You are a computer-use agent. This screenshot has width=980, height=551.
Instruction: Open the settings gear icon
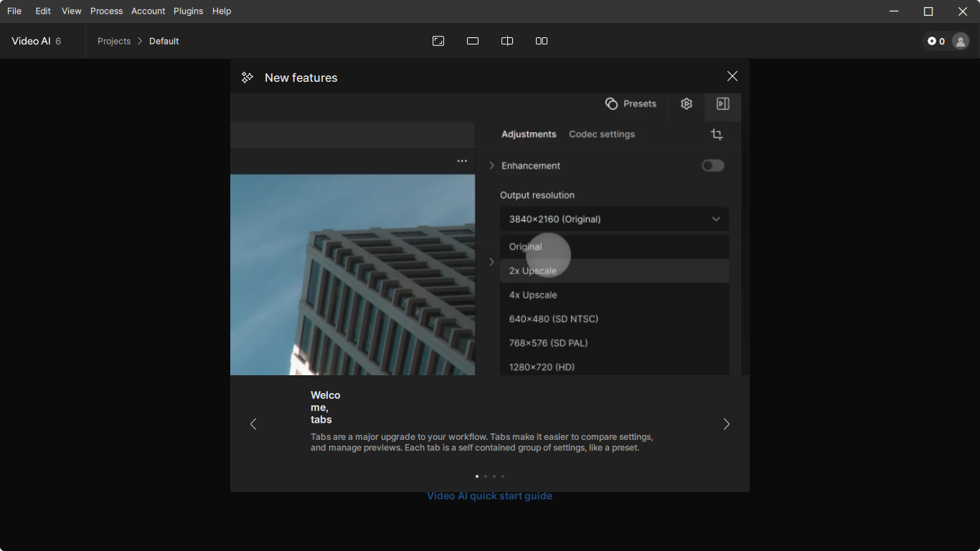click(x=686, y=103)
